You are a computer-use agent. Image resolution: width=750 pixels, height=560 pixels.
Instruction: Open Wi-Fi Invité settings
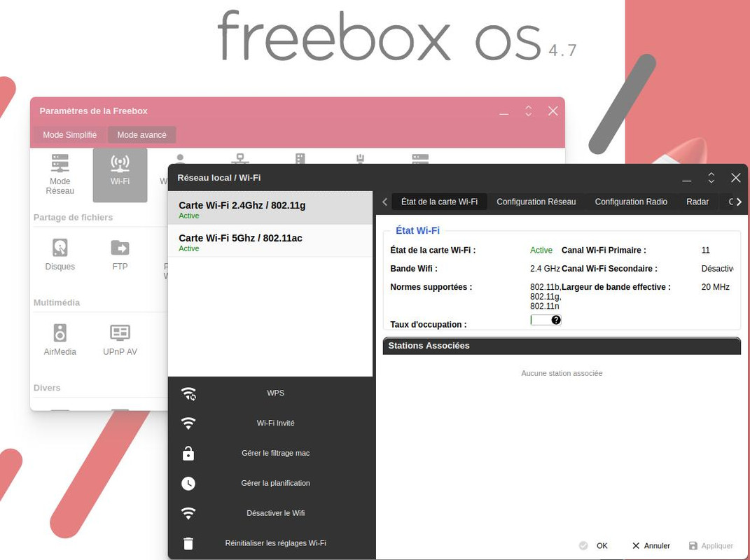tap(275, 423)
